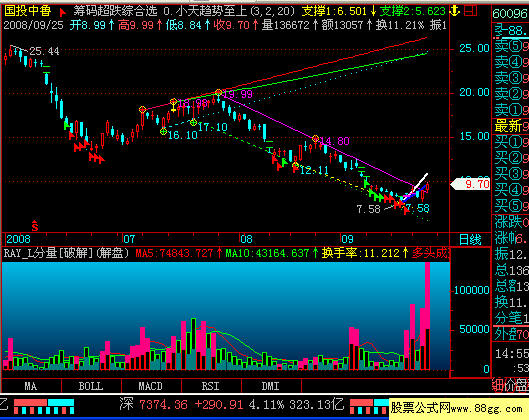This screenshot has width=529, height=420.
Task: Click the red window-layout box icon
Action: click(470, 10)
